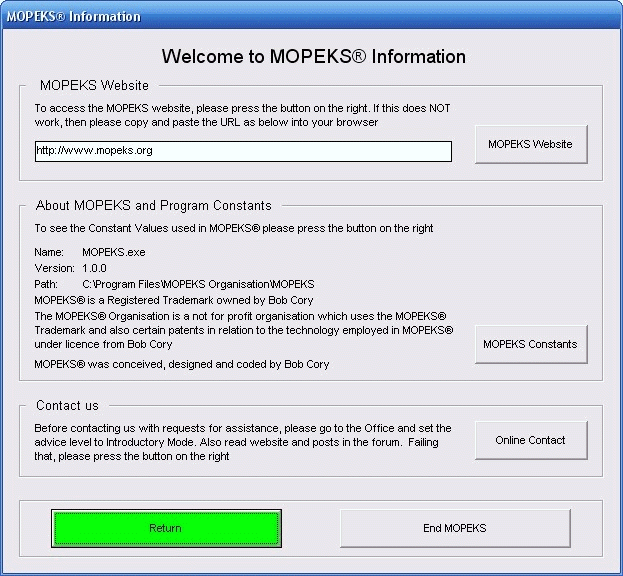Click the green Return button
This screenshot has height=576, width=623.
pos(166,528)
